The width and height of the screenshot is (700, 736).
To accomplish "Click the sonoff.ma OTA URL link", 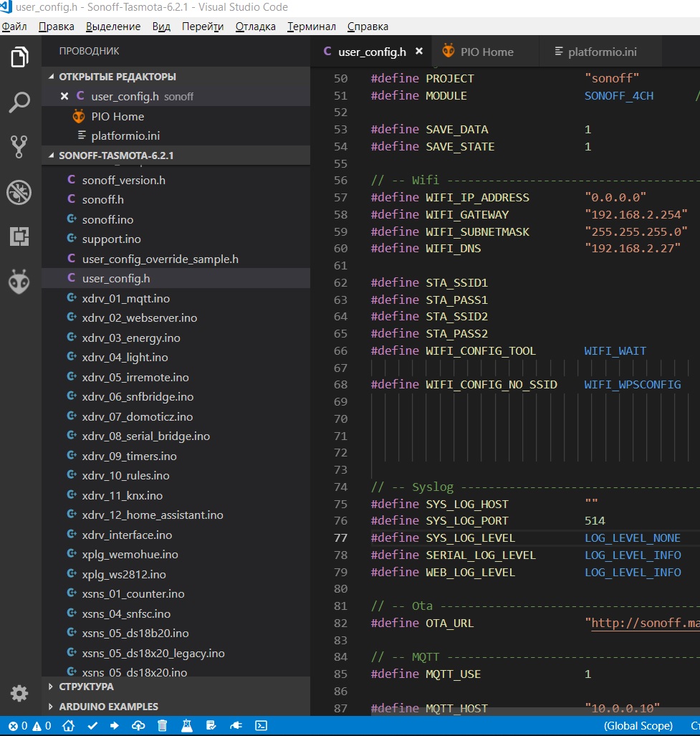I will [x=646, y=623].
